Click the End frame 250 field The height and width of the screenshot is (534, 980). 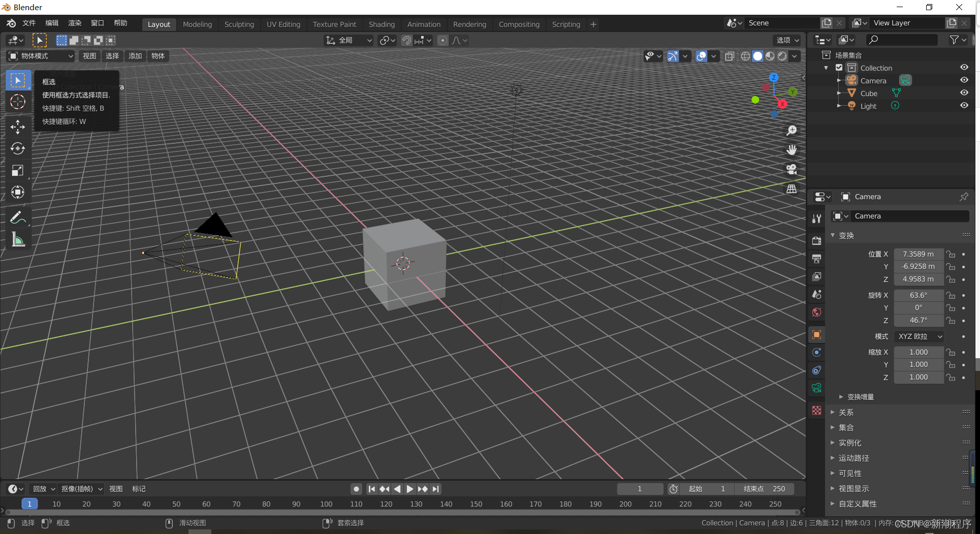click(x=765, y=489)
